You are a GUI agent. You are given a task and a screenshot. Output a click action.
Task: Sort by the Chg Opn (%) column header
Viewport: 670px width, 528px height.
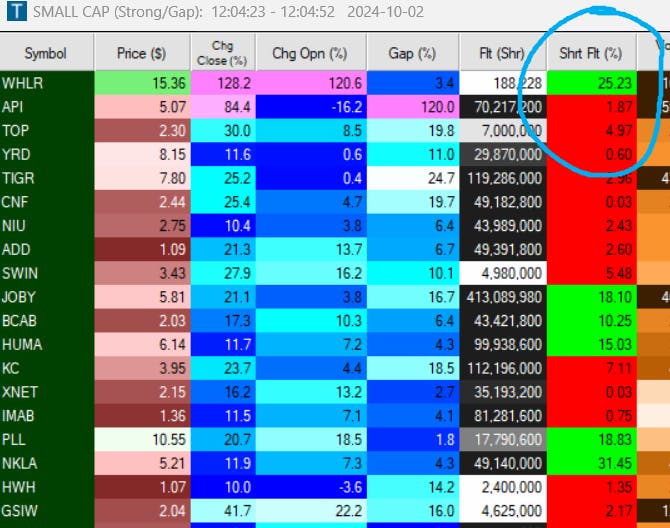(x=310, y=53)
